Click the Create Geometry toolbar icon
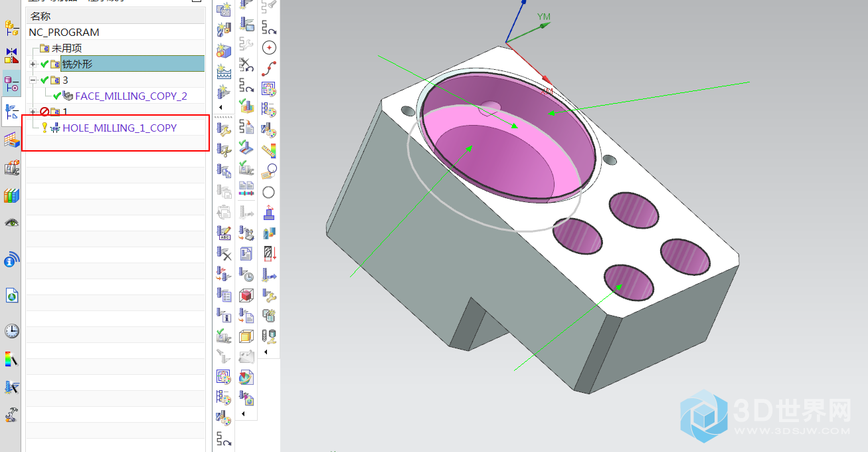This screenshot has width=868, height=452. pyautogui.click(x=224, y=51)
